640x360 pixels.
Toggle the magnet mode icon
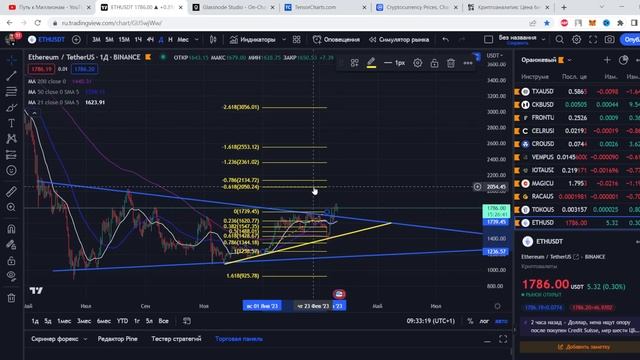coord(11,229)
